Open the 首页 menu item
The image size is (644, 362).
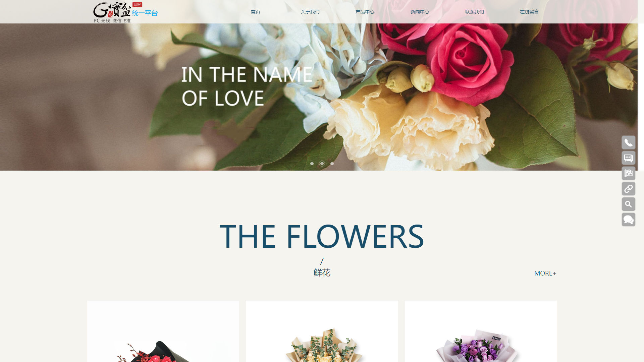(x=256, y=12)
